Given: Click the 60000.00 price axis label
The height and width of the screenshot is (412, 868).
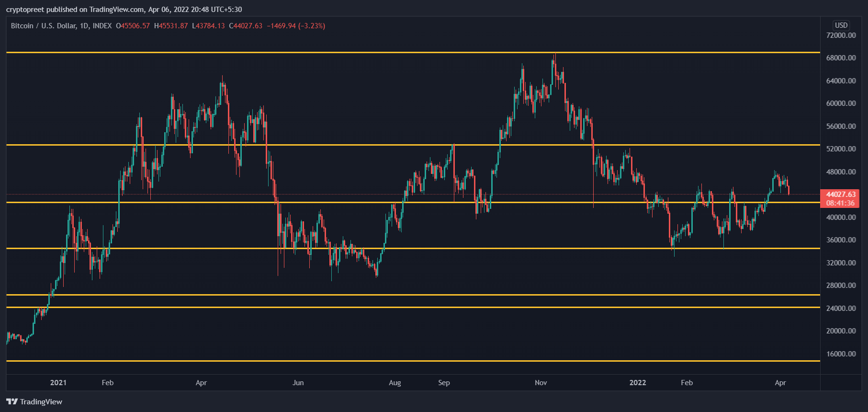Looking at the screenshot, I should [x=841, y=103].
